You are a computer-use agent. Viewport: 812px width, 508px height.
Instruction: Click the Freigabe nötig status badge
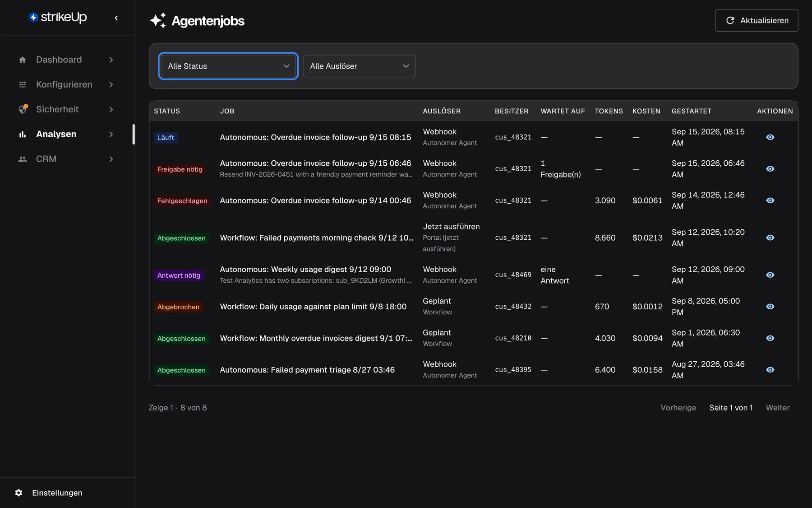point(180,169)
